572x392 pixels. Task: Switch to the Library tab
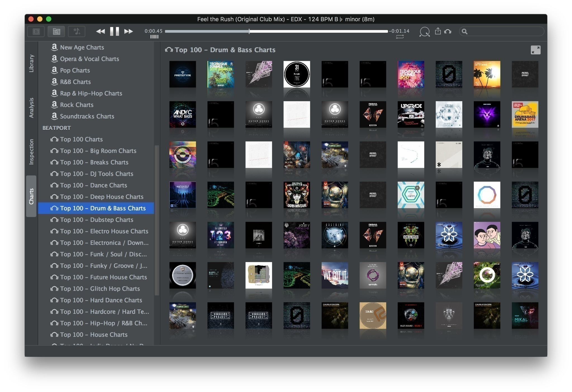coord(31,63)
